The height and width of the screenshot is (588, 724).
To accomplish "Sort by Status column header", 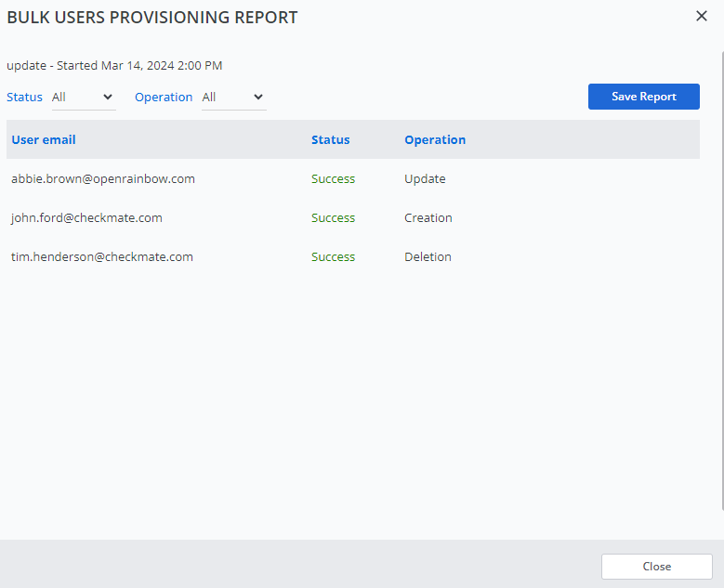I will pyautogui.click(x=330, y=140).
